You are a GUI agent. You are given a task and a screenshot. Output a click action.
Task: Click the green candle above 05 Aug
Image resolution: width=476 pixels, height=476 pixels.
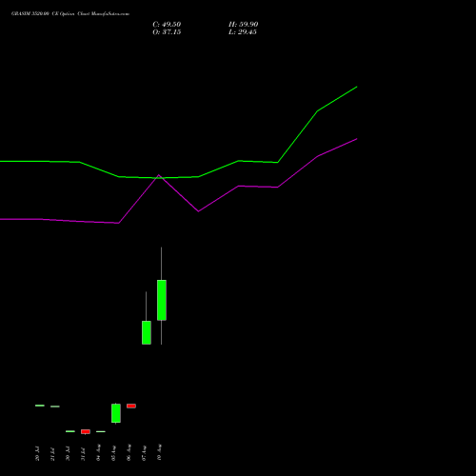[116, 413]
